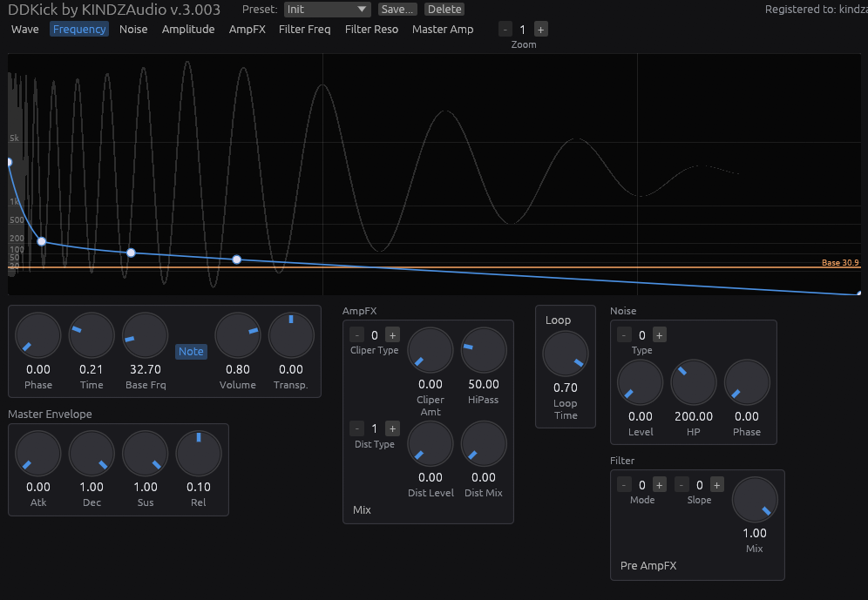Toggle the AmpFX Mix label
The width and height of the screenshot is (868, 600).
point(362,509)
